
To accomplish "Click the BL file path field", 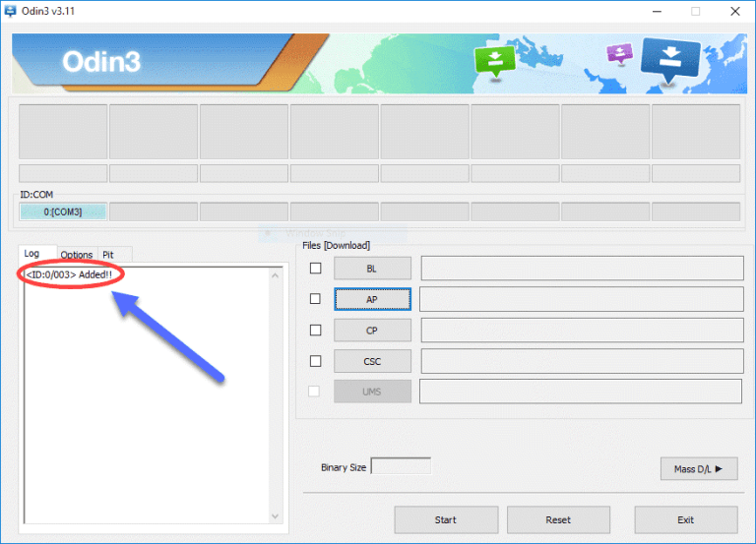I will (x=582, y=268).
